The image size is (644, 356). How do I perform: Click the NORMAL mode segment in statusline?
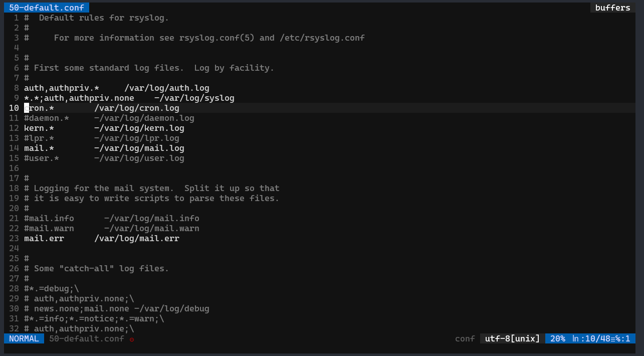23,338
